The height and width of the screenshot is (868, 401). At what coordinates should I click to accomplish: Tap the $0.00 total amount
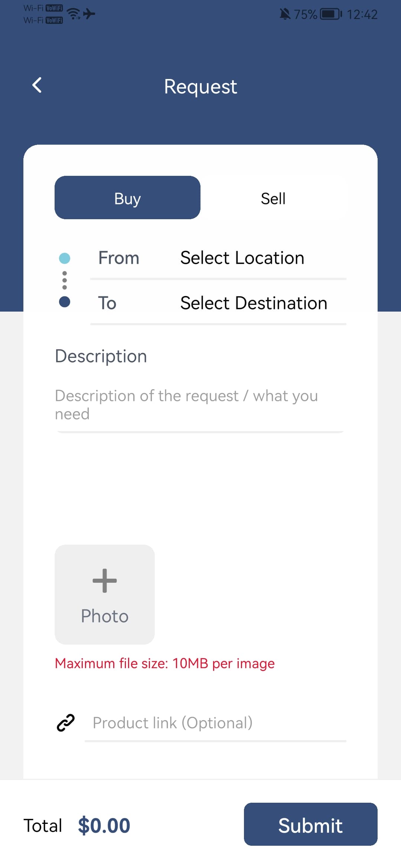pyautogui.click(x=104, y=826)
